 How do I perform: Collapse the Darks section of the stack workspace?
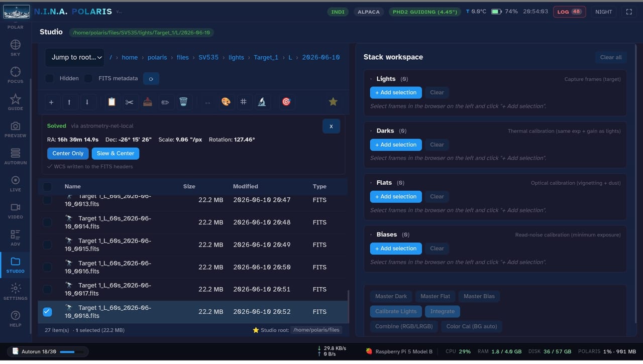[371, 131]
